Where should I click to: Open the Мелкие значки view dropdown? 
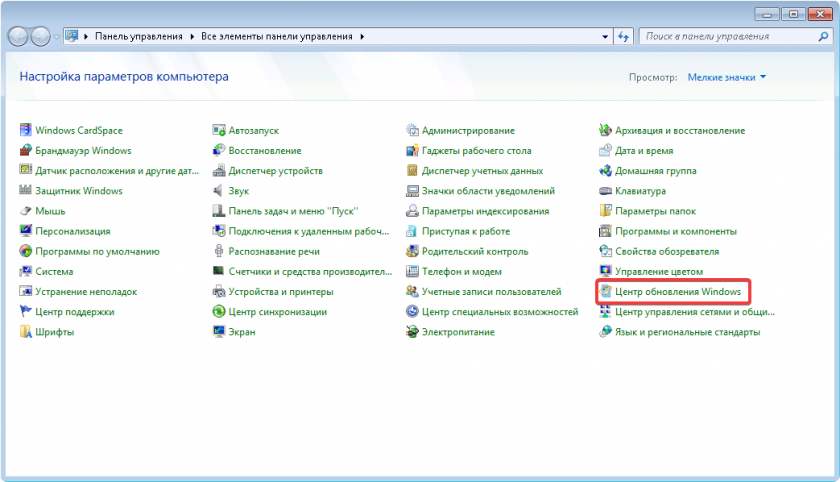pos(727,77)
